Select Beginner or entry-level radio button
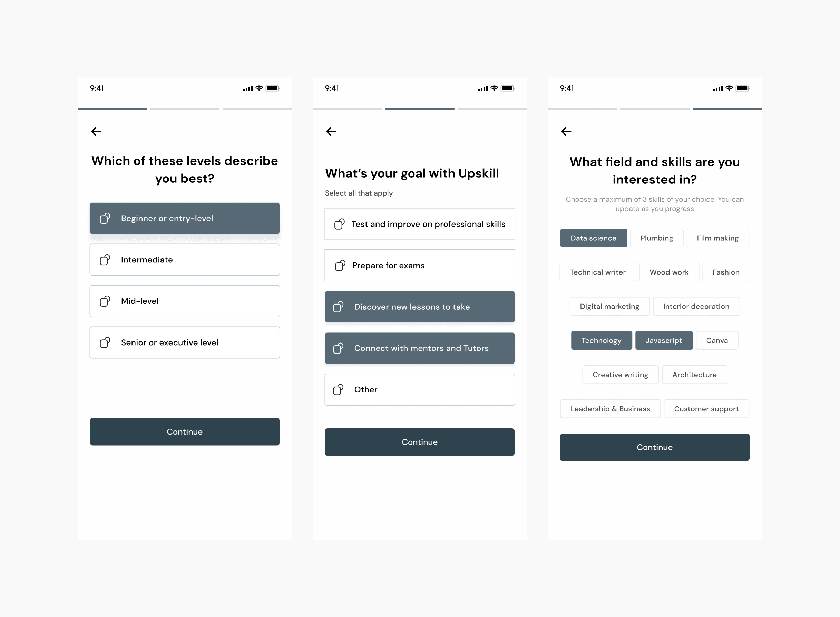 click(x=184, y=218)
